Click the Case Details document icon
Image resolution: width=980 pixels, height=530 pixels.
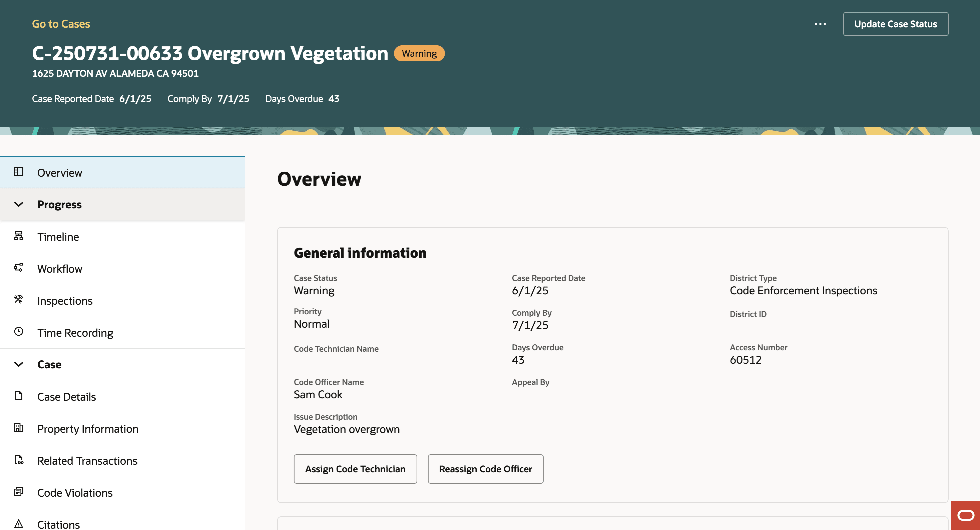[19, 395]
